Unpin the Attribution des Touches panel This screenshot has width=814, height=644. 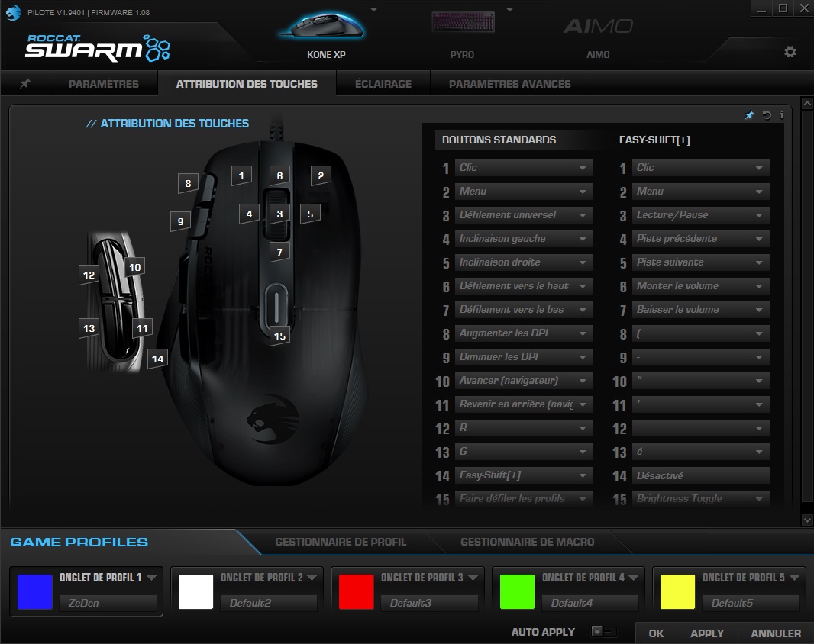pyautogui.click(x=748, y=115)
